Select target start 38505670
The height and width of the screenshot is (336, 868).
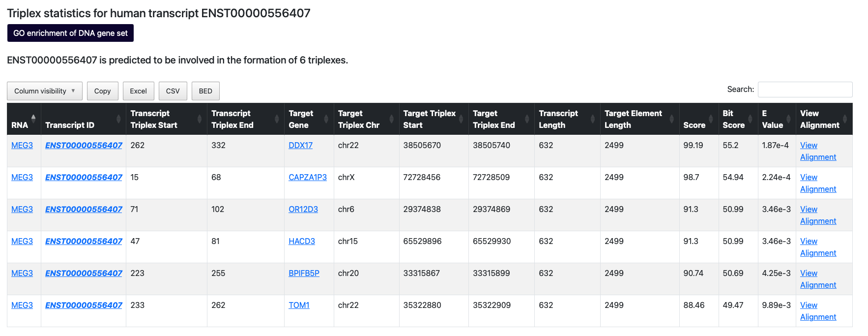click(422, 145)
